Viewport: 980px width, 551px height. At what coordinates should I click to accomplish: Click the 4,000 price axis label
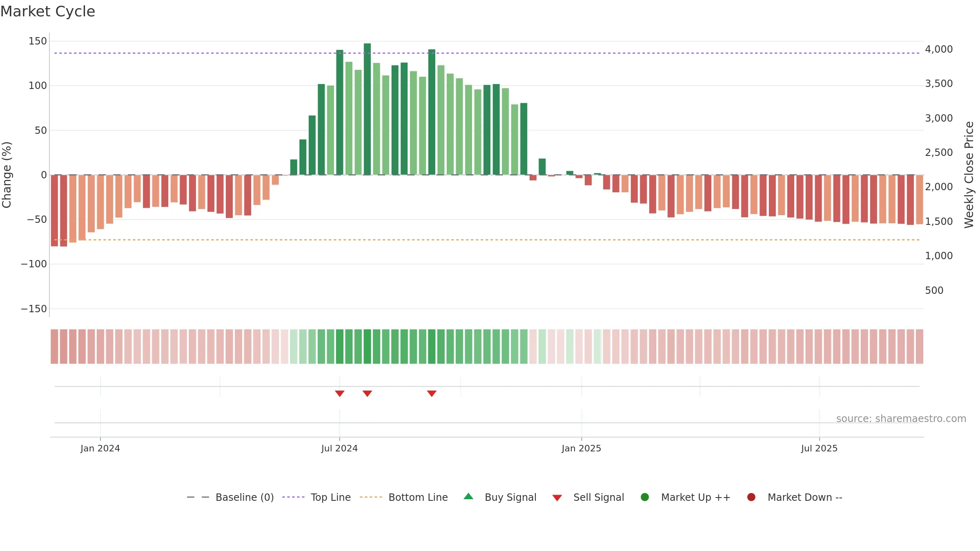pyautogui.click(x=939, y=49)
